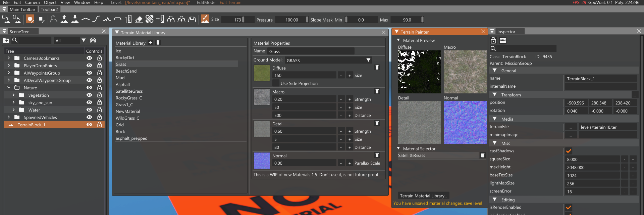Select the bandage restore terrain tool
This screenshot has height=215, width=644.
150,19
